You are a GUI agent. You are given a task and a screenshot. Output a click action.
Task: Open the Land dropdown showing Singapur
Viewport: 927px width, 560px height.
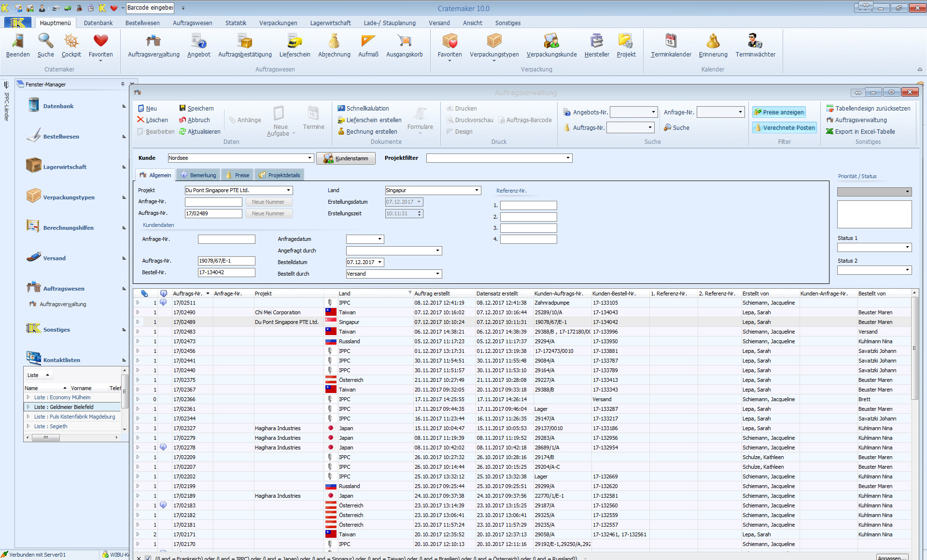pos(477,190)
